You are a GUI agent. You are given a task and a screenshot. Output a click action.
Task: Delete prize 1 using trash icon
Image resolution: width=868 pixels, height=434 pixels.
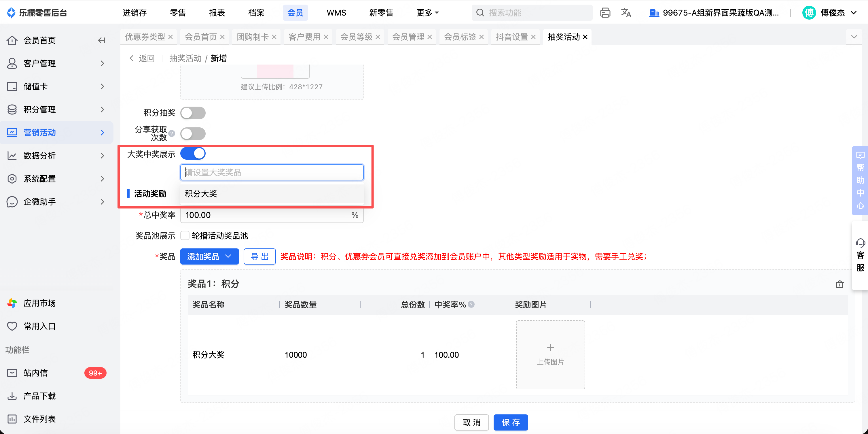[839, 284]
